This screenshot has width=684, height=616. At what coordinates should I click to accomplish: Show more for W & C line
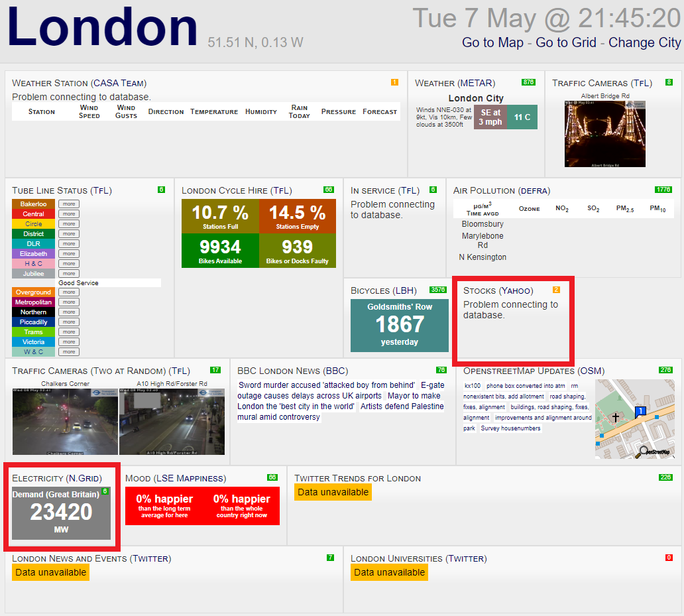coord(69,351)
